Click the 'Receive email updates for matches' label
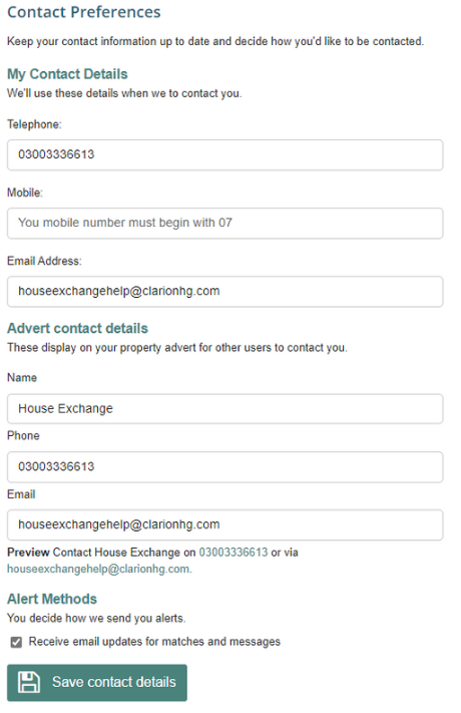Image resolution: width=461 pixels, height=713 pixels. pyautogui.click(x=155, y=642)
